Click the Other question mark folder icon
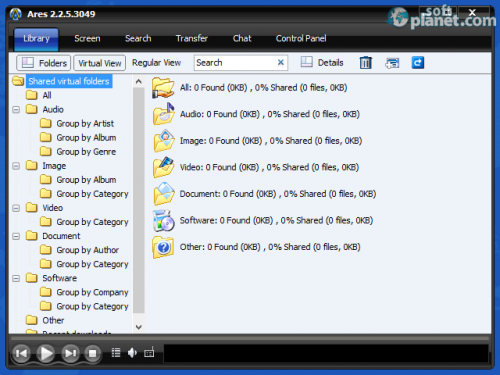500x375 pixels. 163,247
